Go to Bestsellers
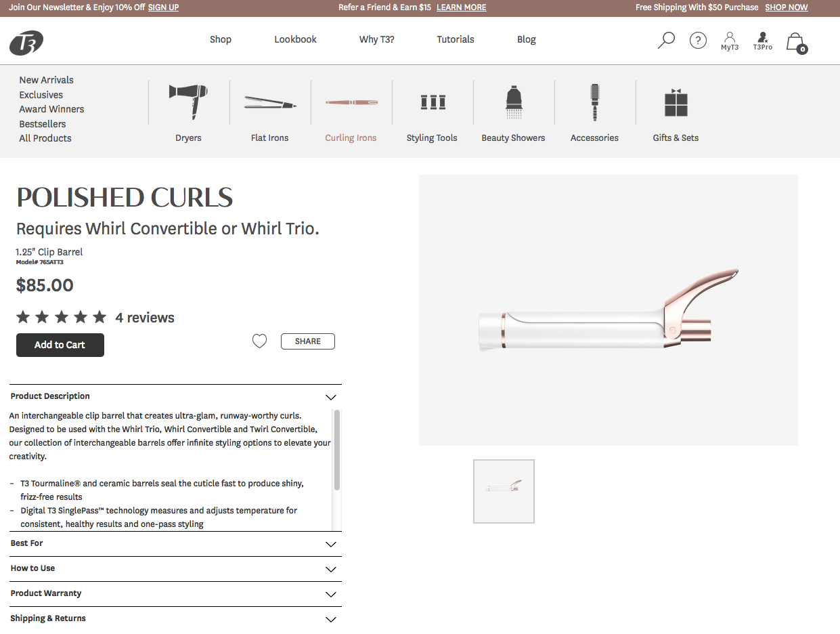840x634 pixels. coord(43,124)
